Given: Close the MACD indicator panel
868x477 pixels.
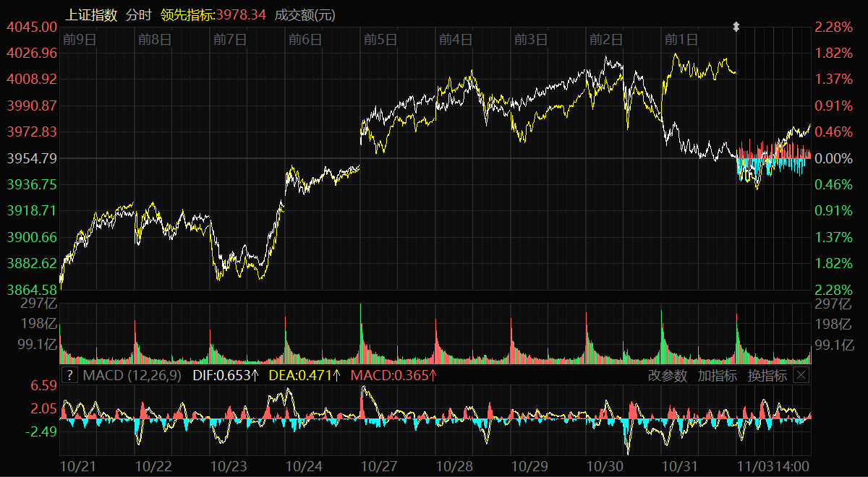Looking at the screenshot, I should (801, 375).
